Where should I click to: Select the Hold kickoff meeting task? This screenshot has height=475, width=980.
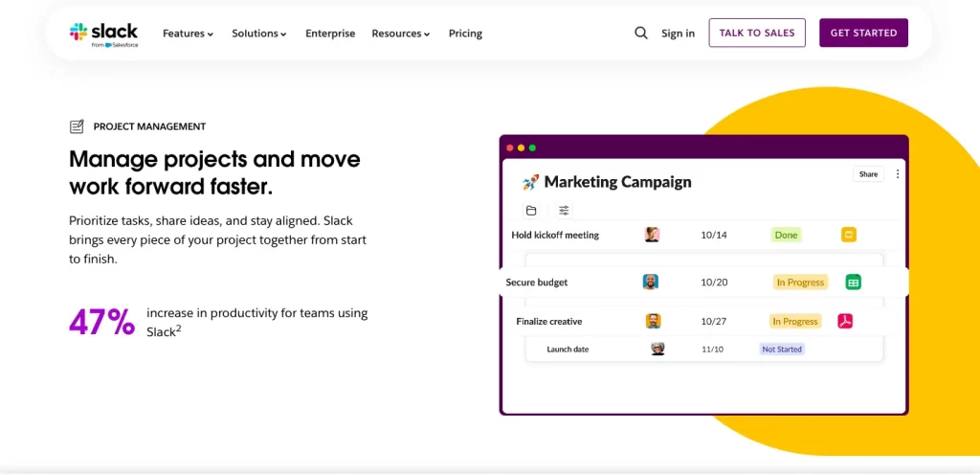(x=555, y=235)
